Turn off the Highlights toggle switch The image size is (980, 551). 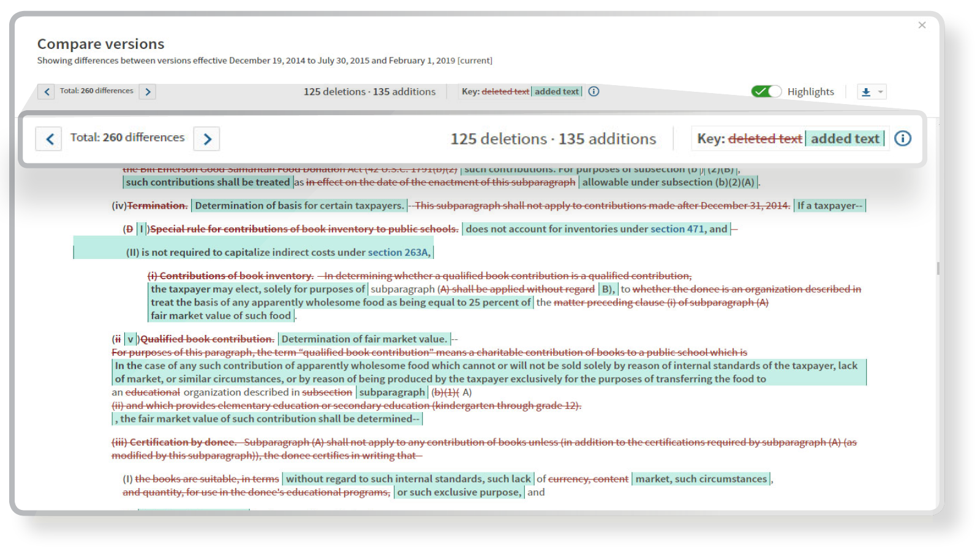766,91
